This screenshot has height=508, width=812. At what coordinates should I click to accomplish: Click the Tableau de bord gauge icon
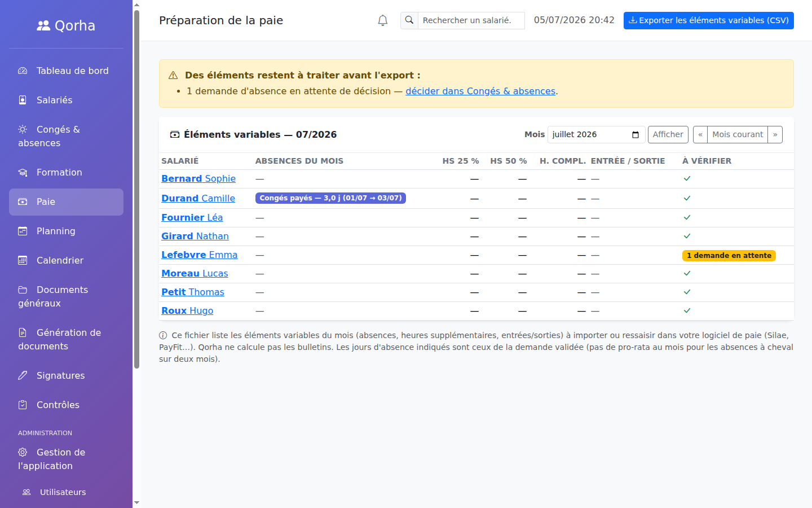pyautogui.click(x=23, y=71)
